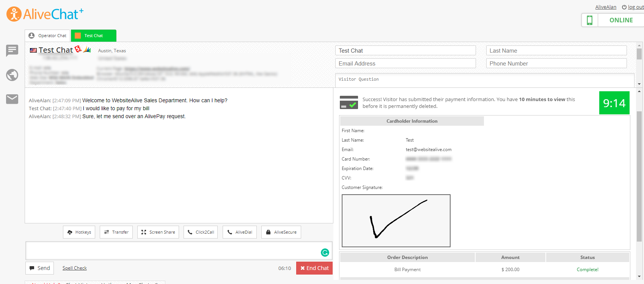Click the payment panel scrollbar thumb
The image size is (644, 284).
pyautogui.click(x=639, y=176)
